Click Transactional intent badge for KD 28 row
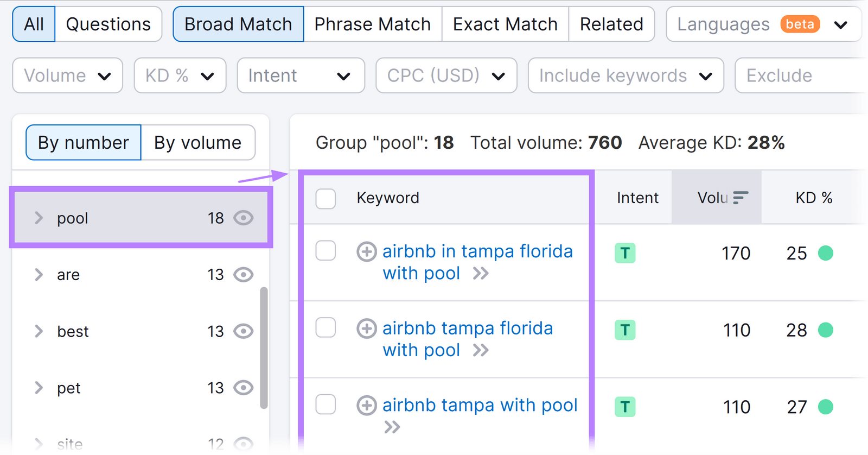Viewport: 868px width, 455px height. (625, 330)
